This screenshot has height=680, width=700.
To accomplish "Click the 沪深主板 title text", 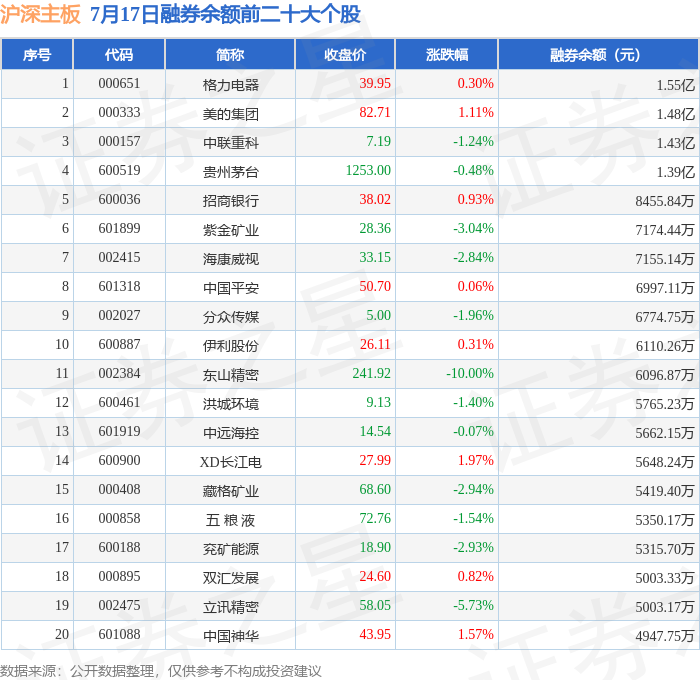I will (x=40, y=14).
